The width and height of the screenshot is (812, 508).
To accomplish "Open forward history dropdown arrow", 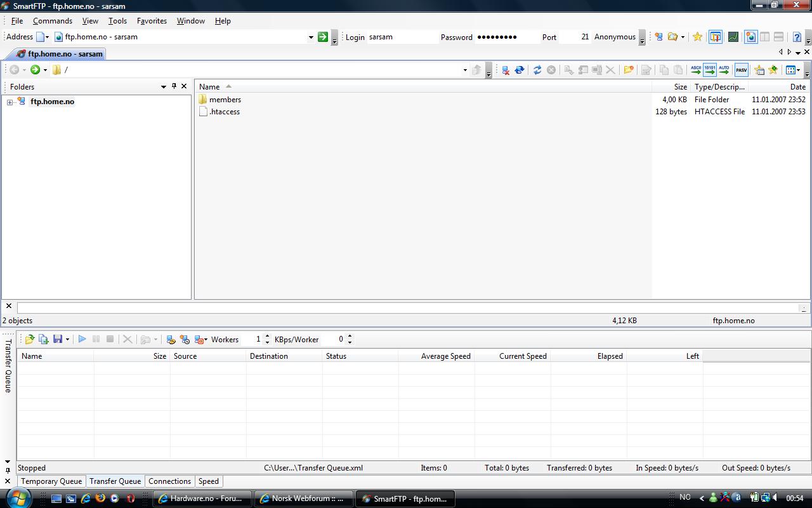I will (x=45, y=70).
